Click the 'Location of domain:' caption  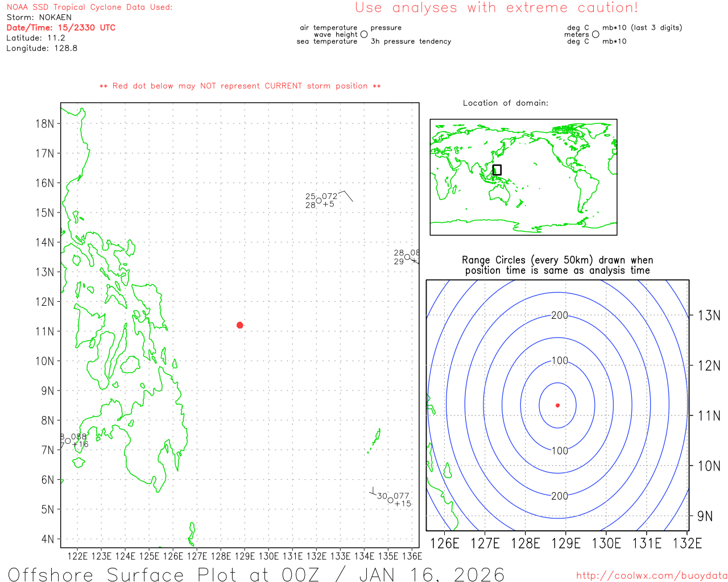[506, 103]
